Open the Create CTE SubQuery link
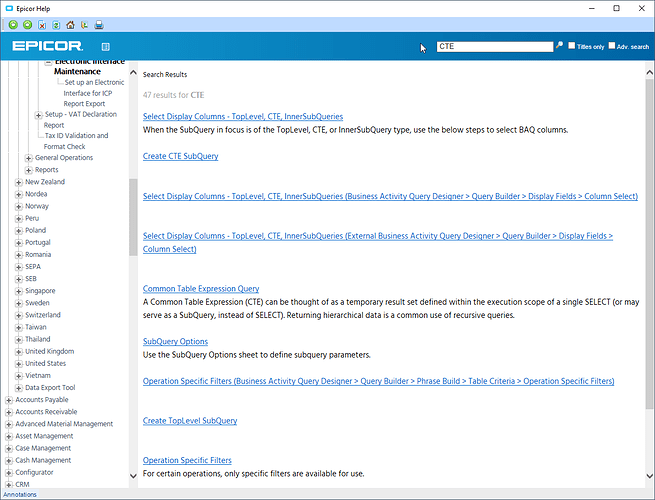The width and height of the screenshot is (655, 500). tap(180, 156)
